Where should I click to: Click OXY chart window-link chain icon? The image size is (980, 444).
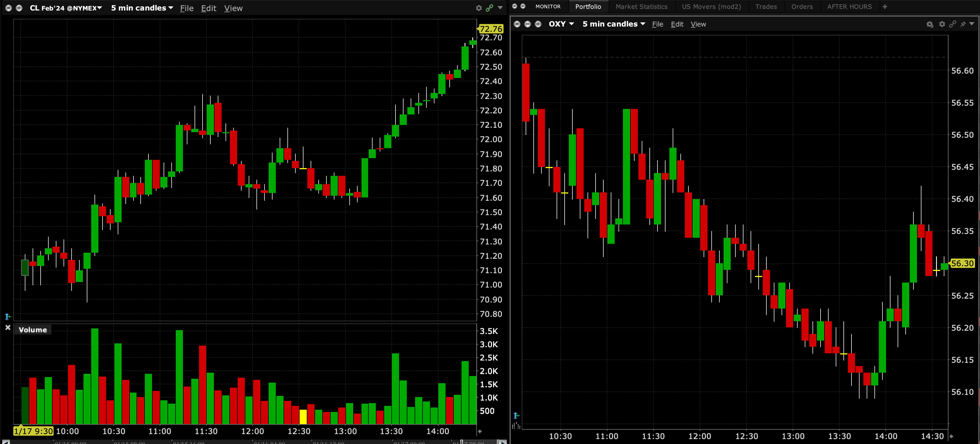pos(952,24)
